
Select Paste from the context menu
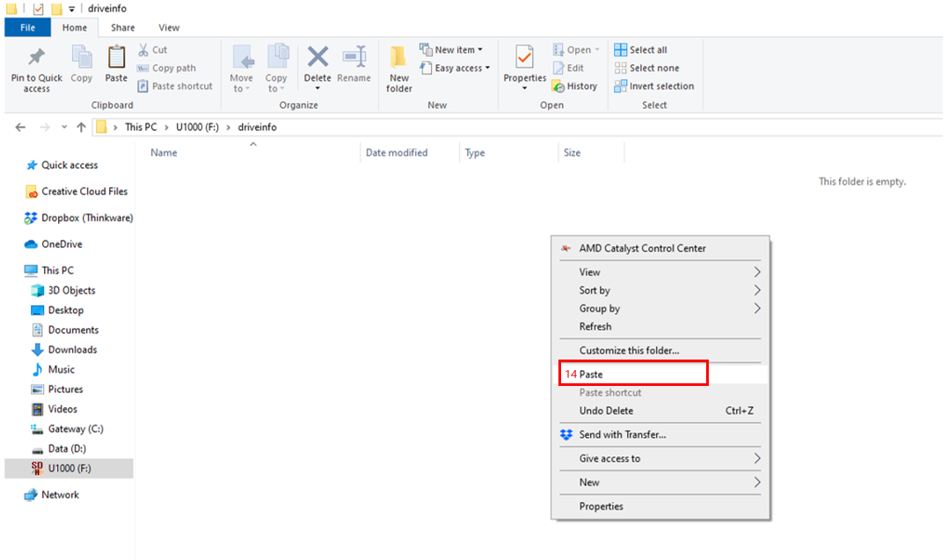[660, 375]
